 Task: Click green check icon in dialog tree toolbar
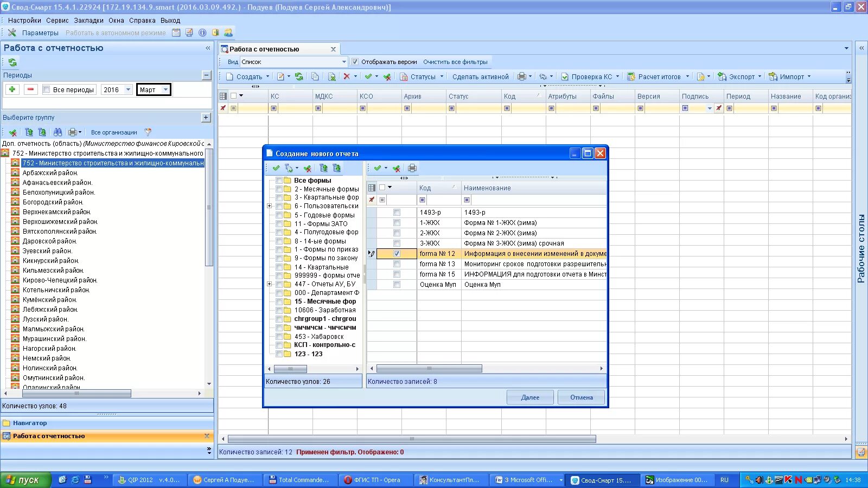point(276,168)
